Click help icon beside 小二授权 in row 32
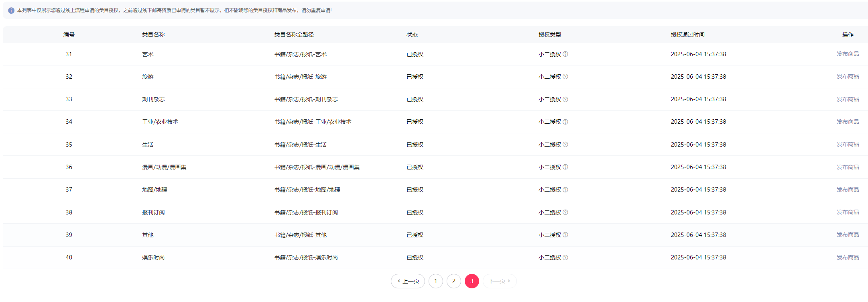868x302 pixels. (565, 77)
